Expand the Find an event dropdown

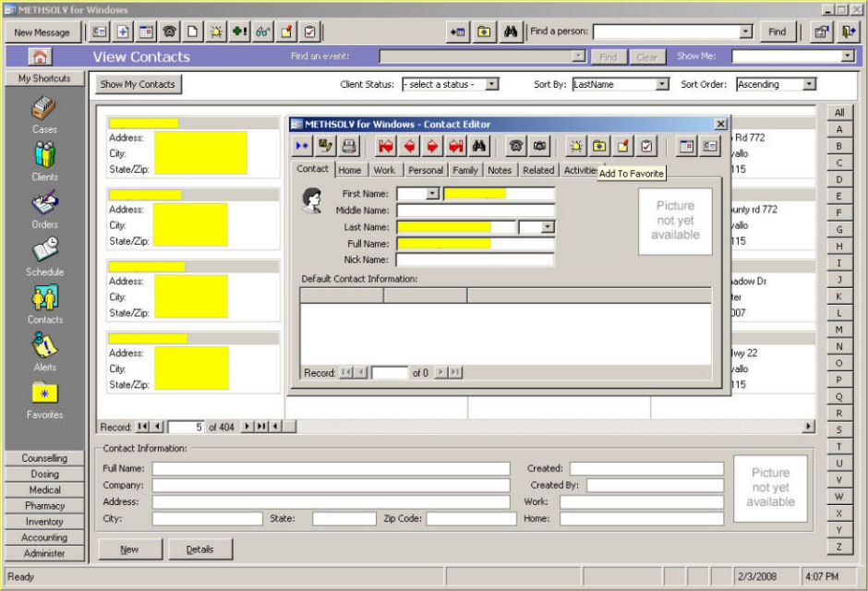pos(578,56)
